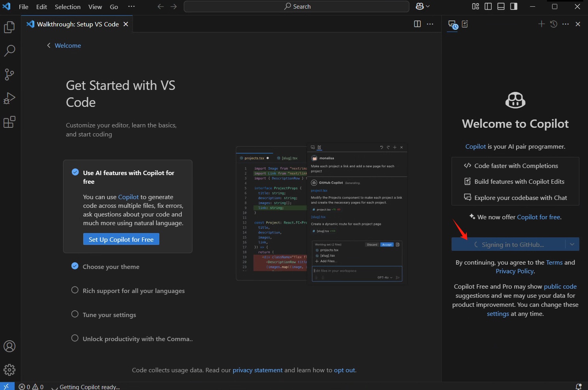Select the 'Rich support for all your languages' step
This screenshot has width=588, height=390.
pyautogui.click(x=133, y=291)
